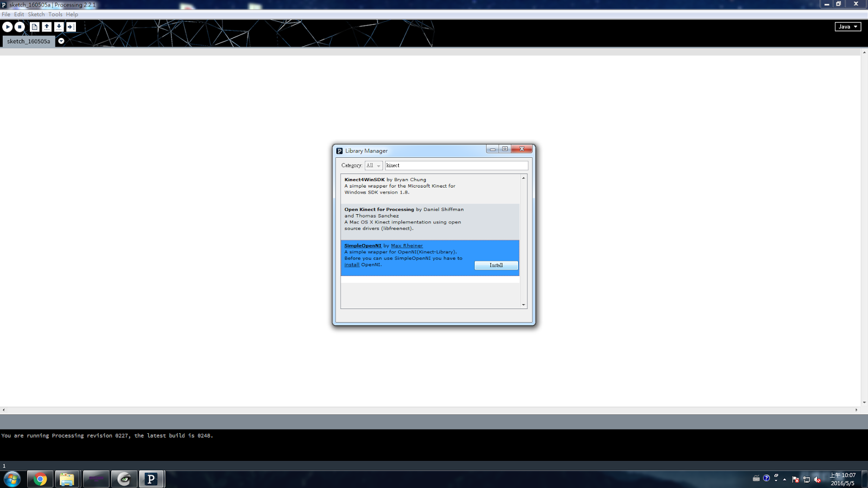The image size is (868, 488).
Task: Open the Sketch menu
Action: [x=36, y=15]
